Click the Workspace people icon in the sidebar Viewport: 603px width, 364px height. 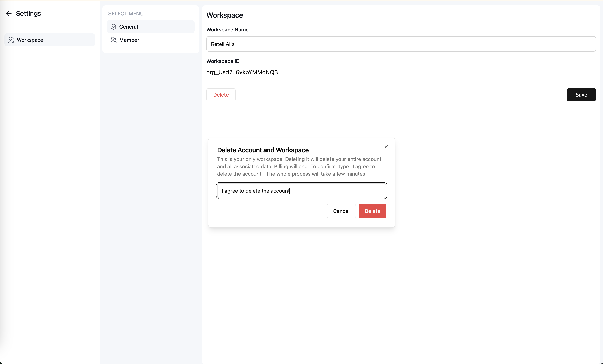point(11,40)
